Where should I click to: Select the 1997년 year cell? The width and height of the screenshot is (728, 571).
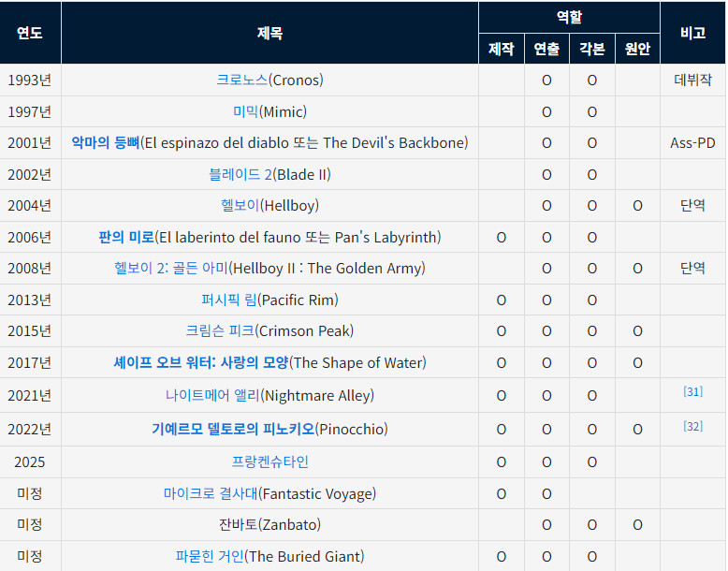30,111
